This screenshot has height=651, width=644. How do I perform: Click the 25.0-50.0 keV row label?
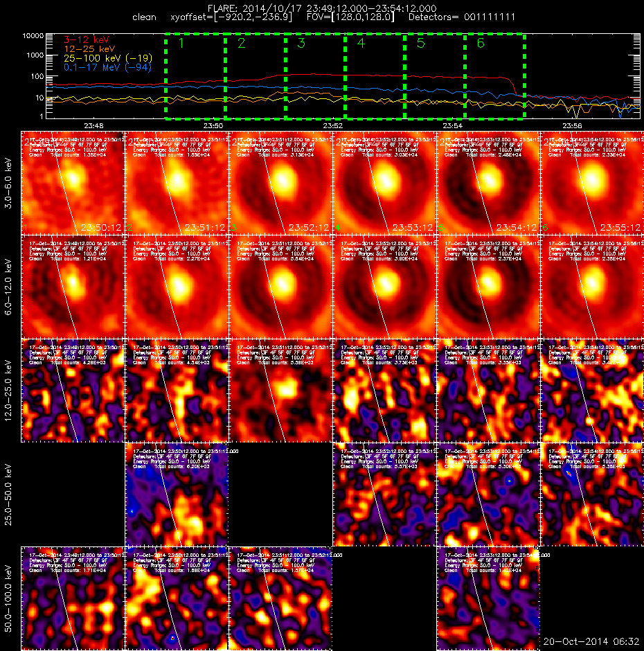[x=9, y=494]
